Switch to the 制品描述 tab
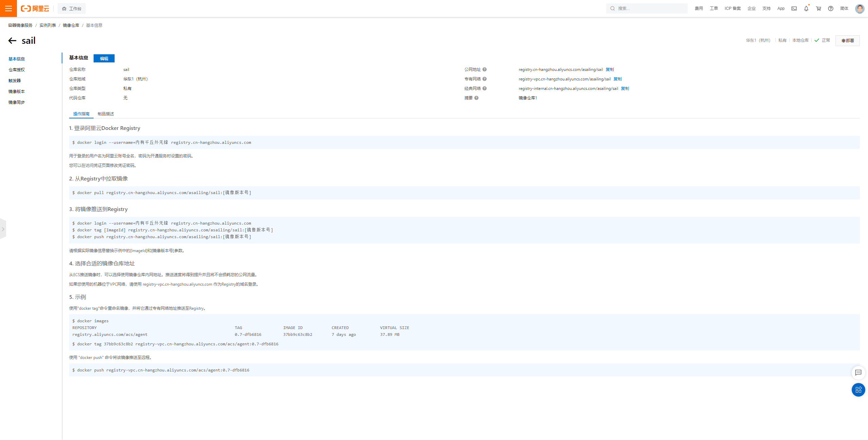 [106, 114]
